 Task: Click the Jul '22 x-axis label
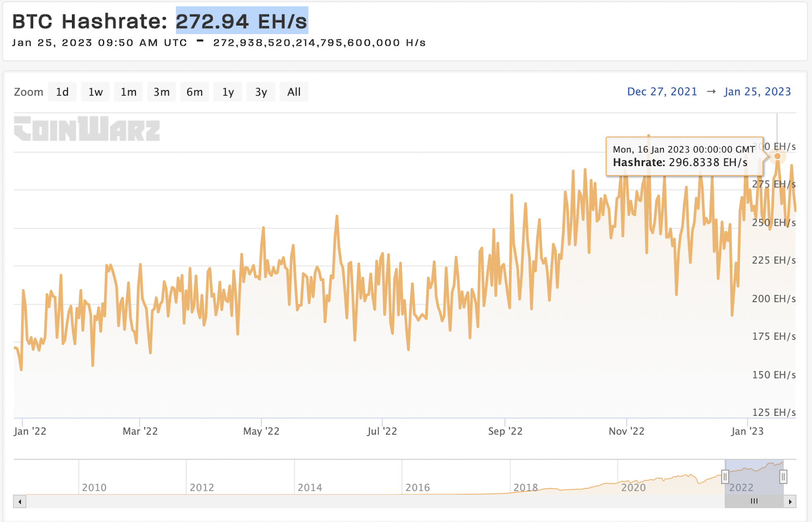pyautogui.click(x=382, y=431)
